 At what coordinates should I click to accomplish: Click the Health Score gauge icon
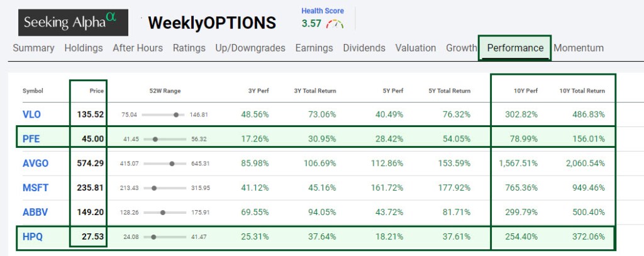pos(336,25)
